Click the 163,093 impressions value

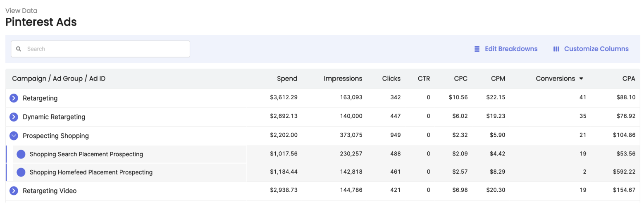coord(351,98)
